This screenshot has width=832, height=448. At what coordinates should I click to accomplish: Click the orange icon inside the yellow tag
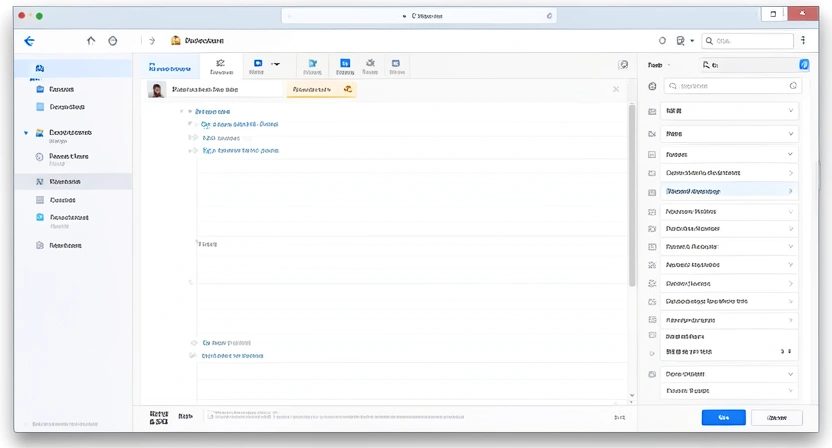(x=347, y=89)
